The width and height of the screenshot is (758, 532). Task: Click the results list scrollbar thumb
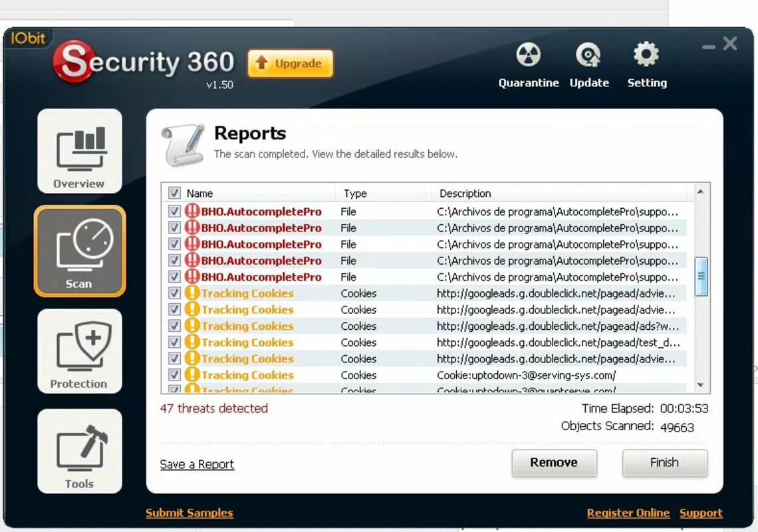pyautogui.click(x=701, y=277)
